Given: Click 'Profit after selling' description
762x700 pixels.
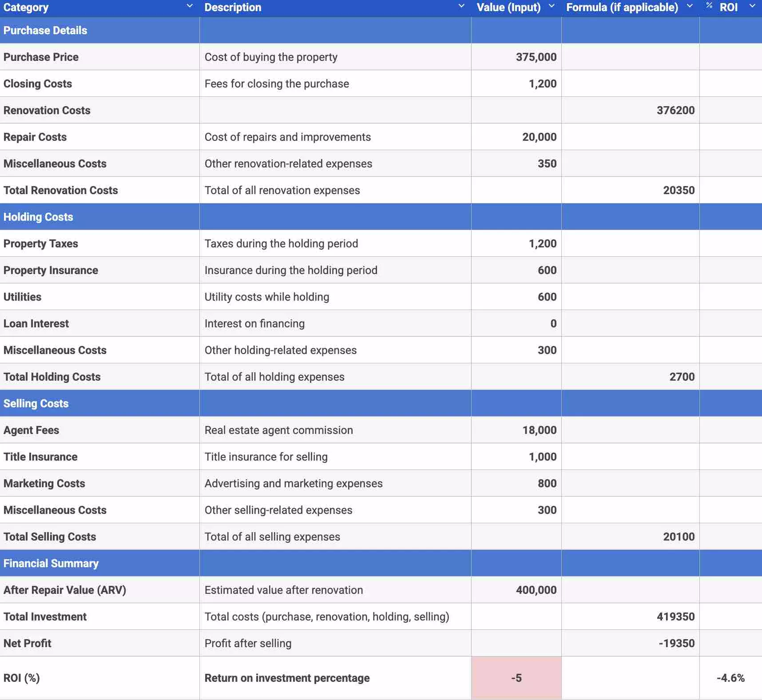Looking at the screenshot, I should point(248,643).
